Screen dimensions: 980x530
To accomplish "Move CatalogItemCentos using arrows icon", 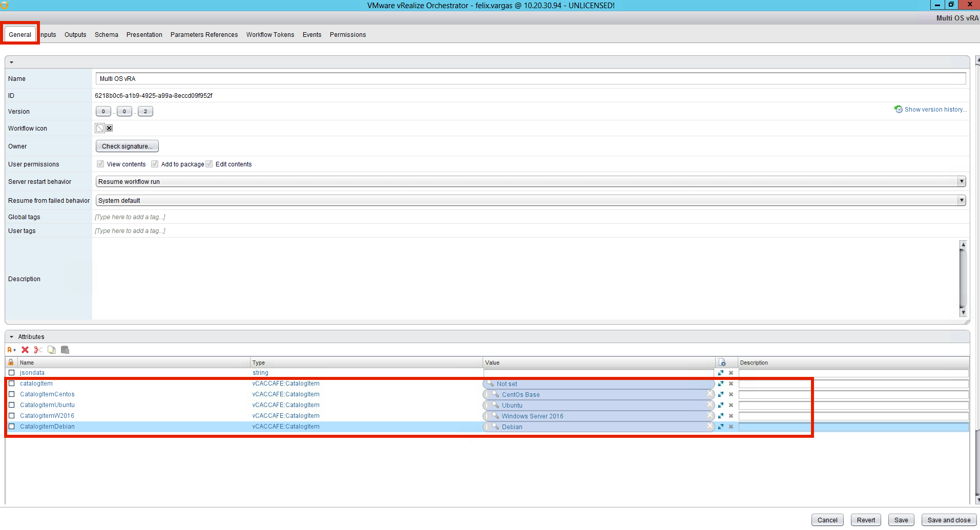I will point(721,394).
